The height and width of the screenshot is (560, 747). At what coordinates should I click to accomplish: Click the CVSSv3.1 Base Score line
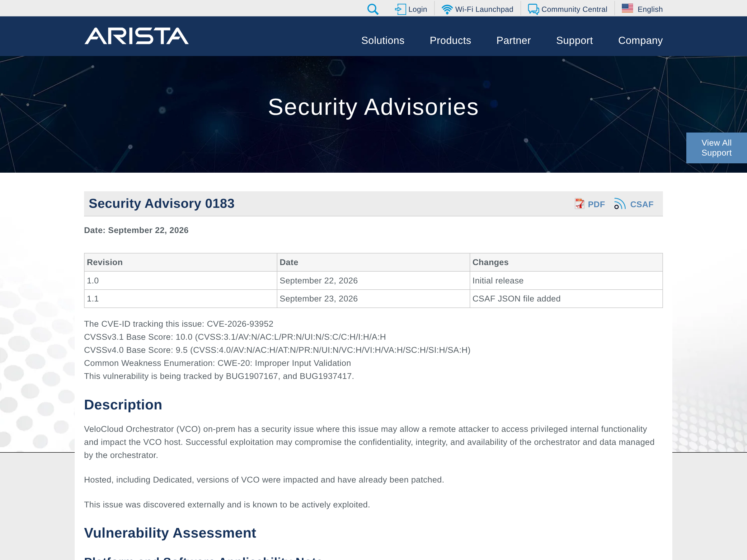point(235,337)
